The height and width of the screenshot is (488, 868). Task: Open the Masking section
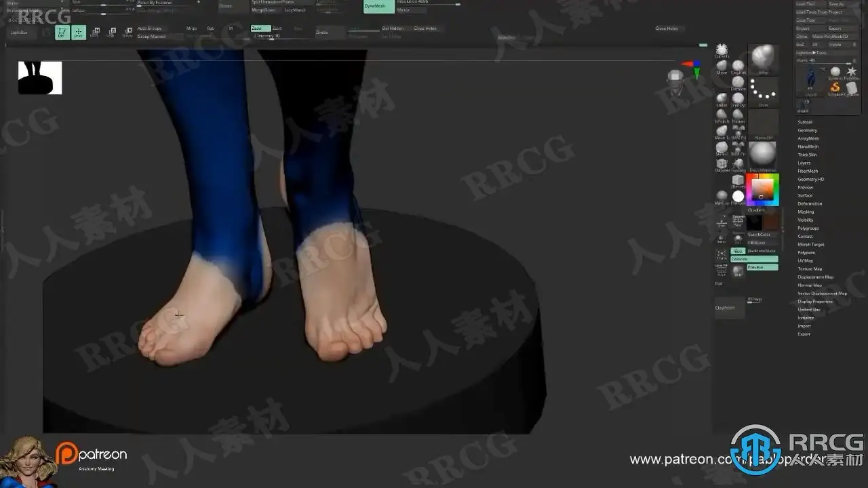[x=806, y=211]
